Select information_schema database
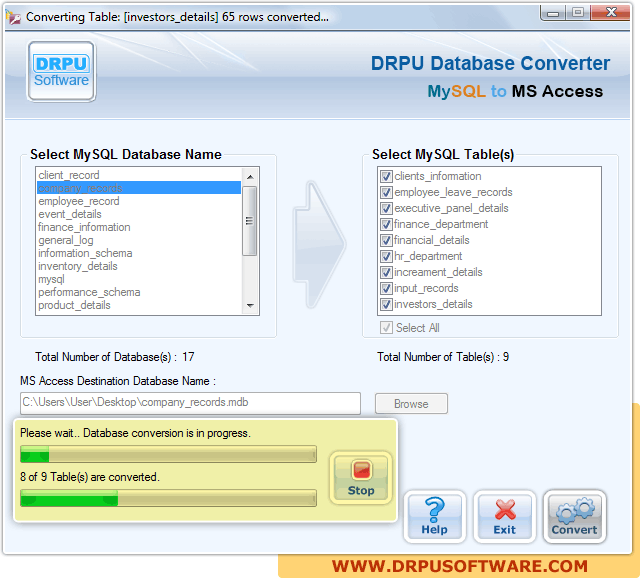Image resolution: width=640 pixels, height=578 pixels. click(139, 253)
